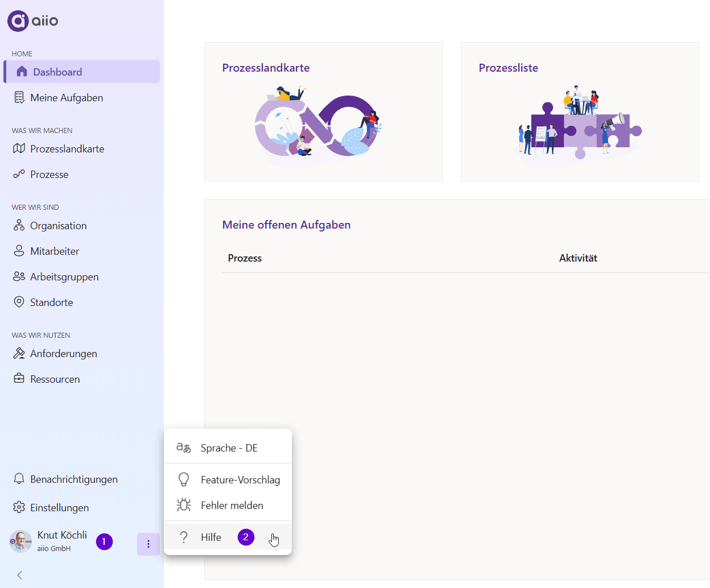Click Knut Köchli's profile avatar
Image resolution: width=710 pixels, height=588 pixels.
click(20, 541)
